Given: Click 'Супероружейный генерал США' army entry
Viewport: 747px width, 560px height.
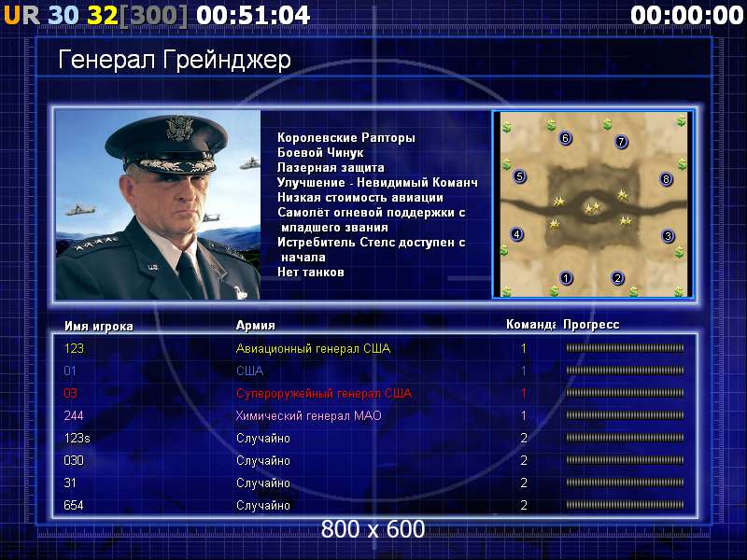Looking at the screenshot, I should pos(324,394).
